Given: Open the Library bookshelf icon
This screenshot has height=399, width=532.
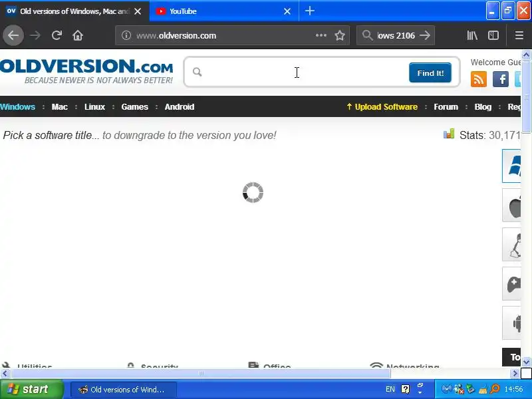Looking at the screenshot, I should [x=472, y=35].
